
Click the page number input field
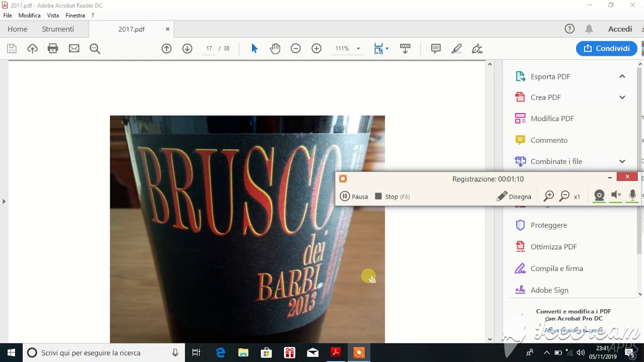click(209, 49)
